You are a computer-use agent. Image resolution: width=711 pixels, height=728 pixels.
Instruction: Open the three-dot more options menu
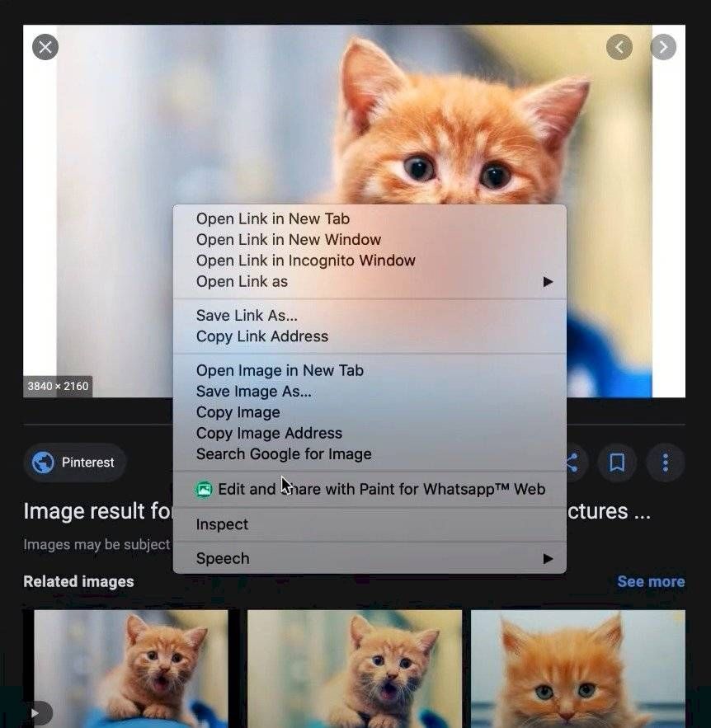(665, 463)
